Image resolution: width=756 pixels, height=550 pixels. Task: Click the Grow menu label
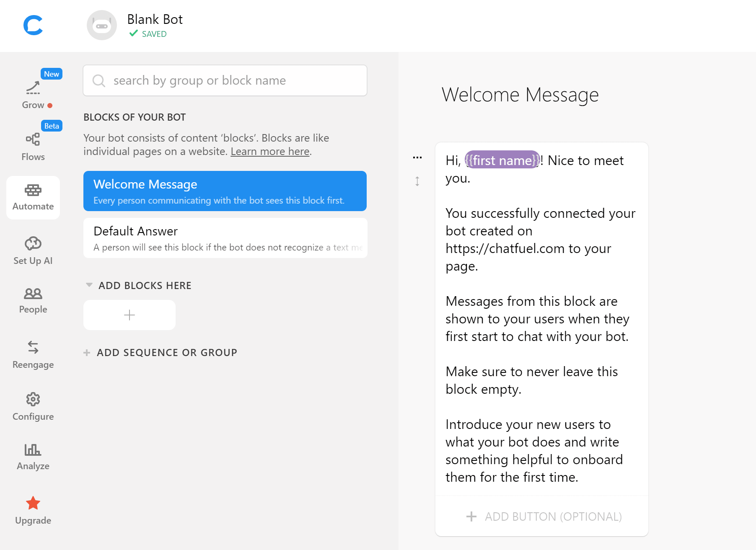coord(33,105)
